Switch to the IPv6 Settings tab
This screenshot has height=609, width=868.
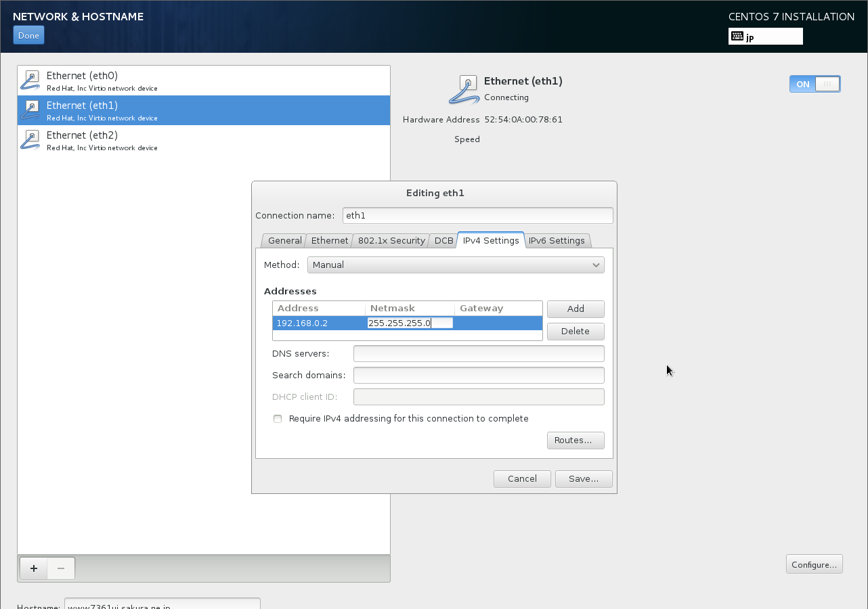click(x=557, y=241)
